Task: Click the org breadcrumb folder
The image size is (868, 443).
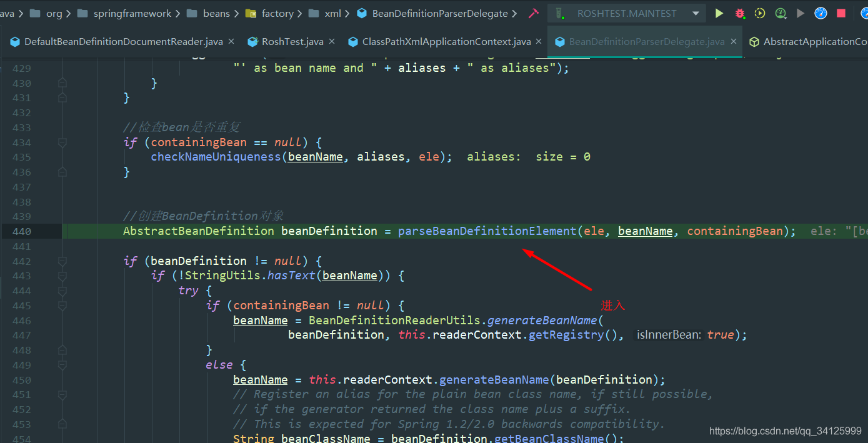Action: (46, 13)
